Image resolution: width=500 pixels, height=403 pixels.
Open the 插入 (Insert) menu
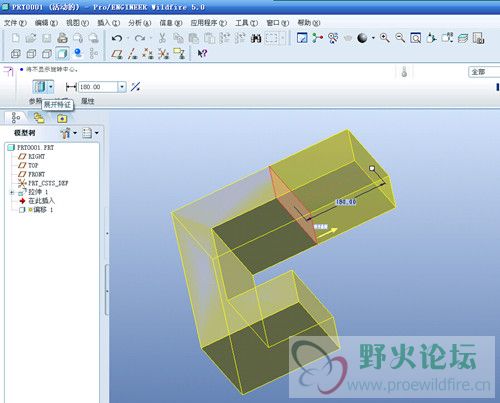(108, 23)
